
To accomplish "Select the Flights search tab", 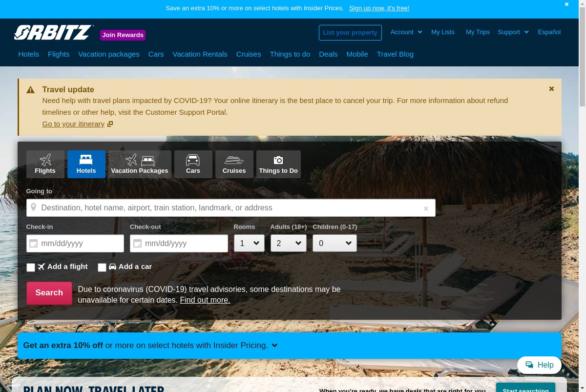I will click(x=45, y=164).
